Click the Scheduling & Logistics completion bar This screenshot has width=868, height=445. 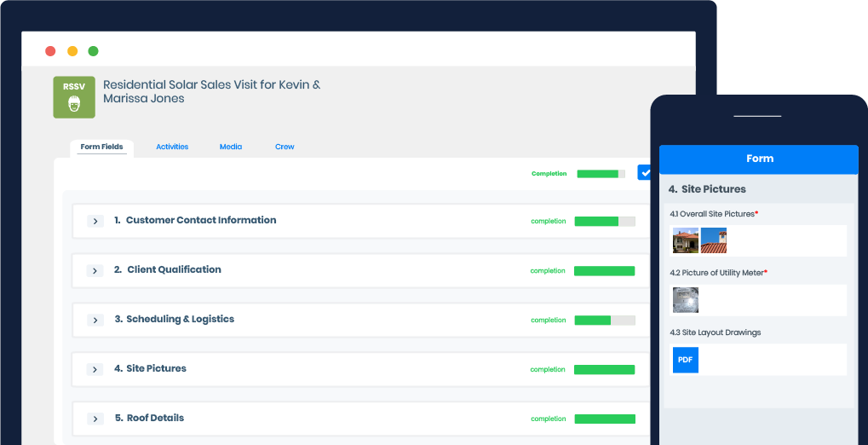coord(605,320)
